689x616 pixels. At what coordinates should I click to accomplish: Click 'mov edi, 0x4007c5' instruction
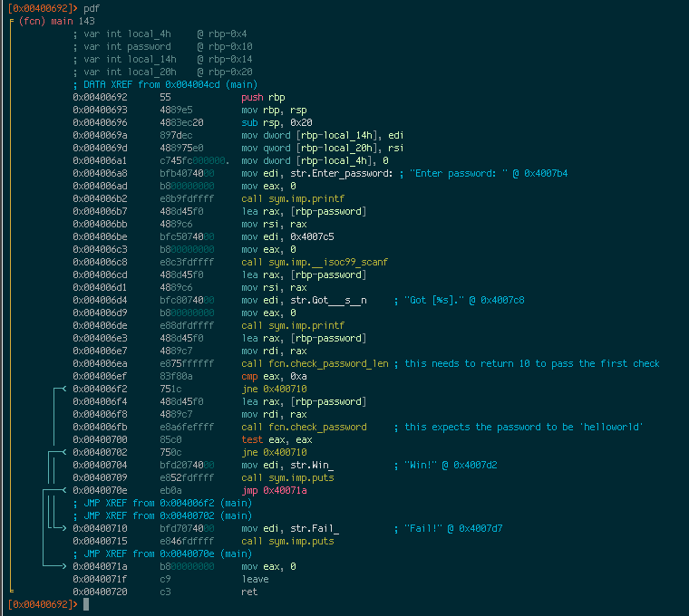tap(287, 237)
